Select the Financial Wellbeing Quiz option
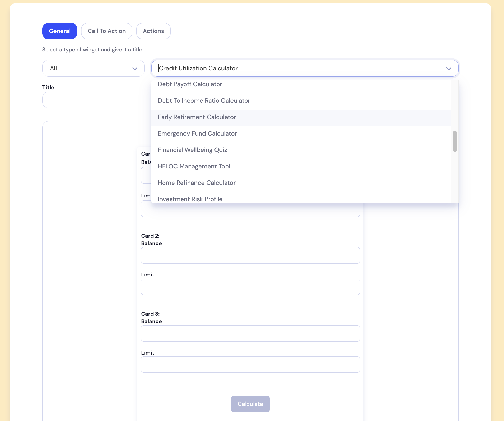Viewport: 504px width, 421px height. tap(192, 150)
